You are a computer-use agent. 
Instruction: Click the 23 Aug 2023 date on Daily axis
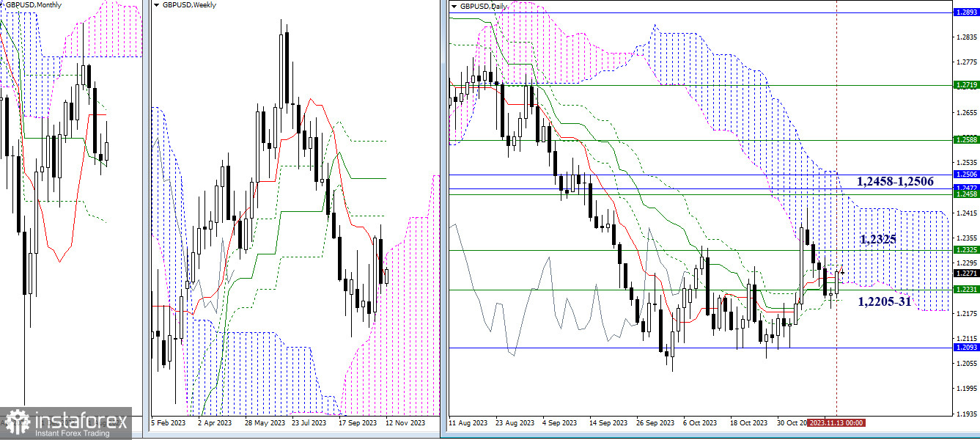515,423
